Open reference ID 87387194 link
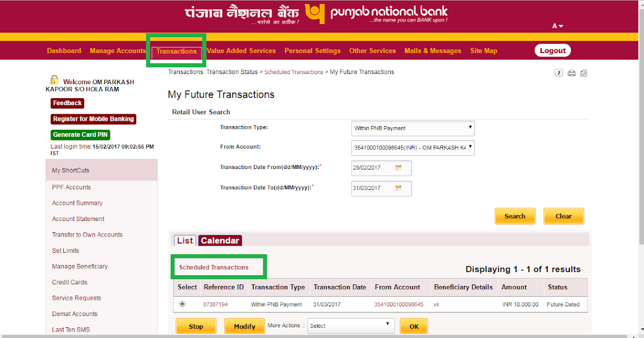 [x=223, y=304]
